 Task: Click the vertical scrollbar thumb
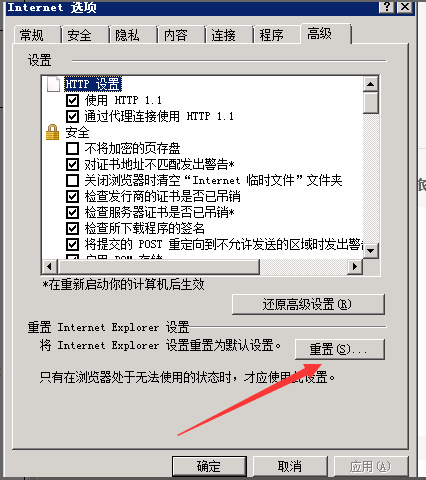370,103
